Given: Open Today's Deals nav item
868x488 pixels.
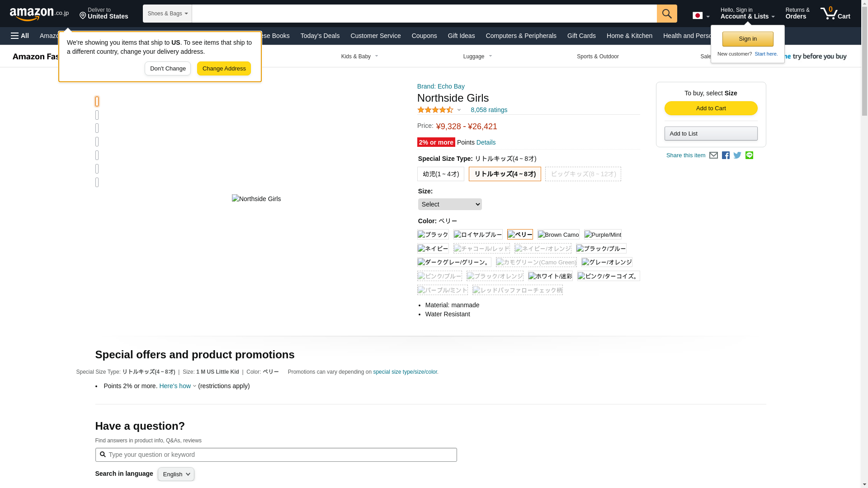Looking at the screenshot, I should click(320, 36).
